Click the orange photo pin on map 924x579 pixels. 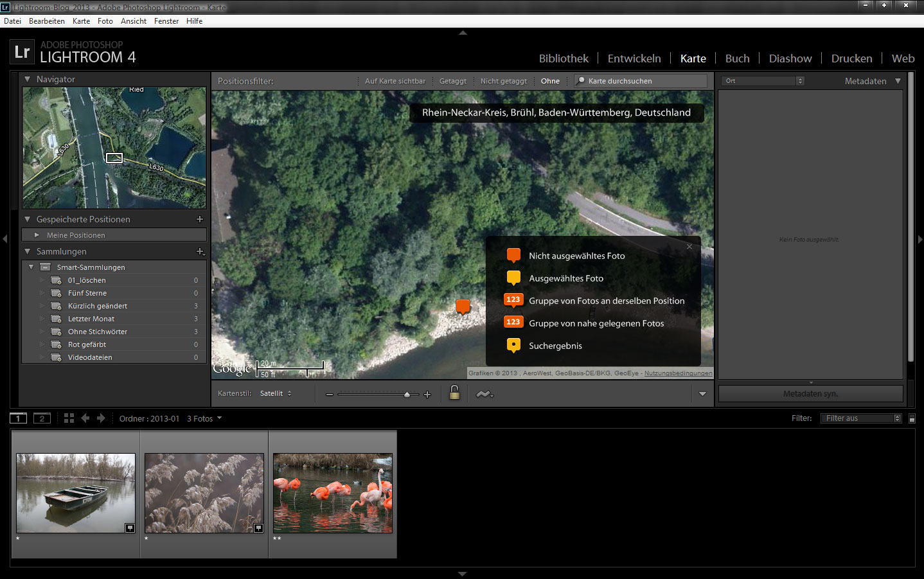tap(463, 307)
